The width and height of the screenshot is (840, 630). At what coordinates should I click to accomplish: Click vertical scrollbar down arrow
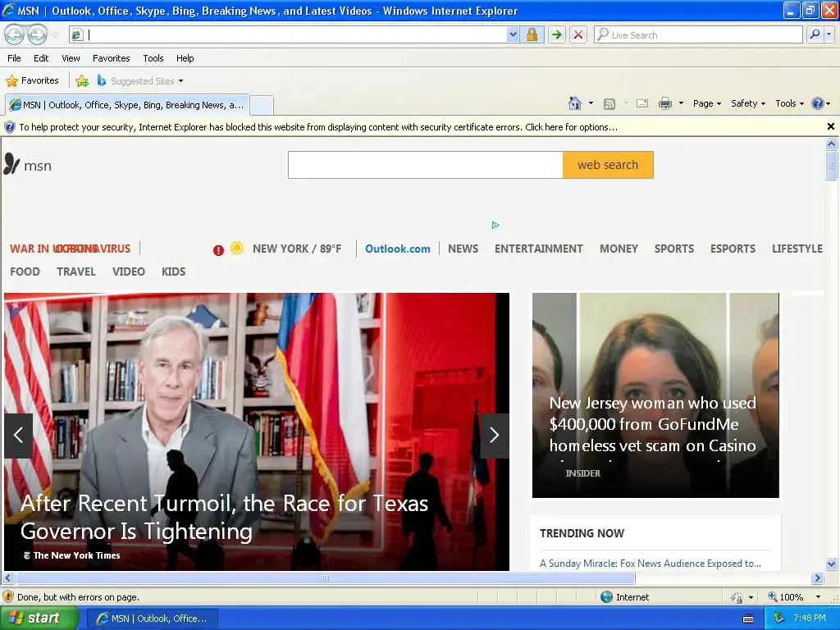pyautogui.click(x=831, y=564)
